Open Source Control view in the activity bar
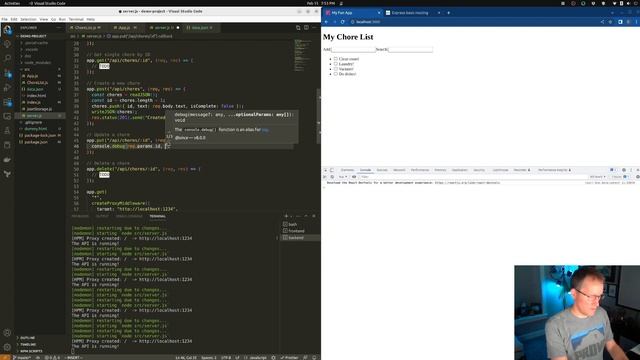 point(7,73)
